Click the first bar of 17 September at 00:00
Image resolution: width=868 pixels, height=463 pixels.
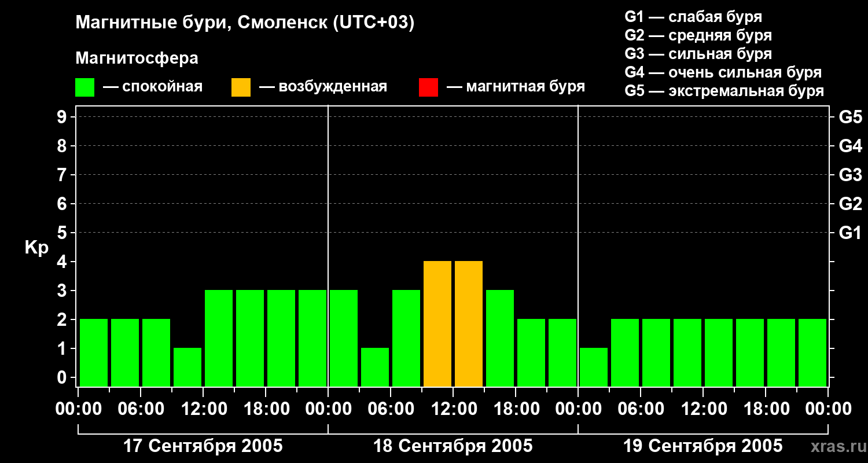click(94, 353)
